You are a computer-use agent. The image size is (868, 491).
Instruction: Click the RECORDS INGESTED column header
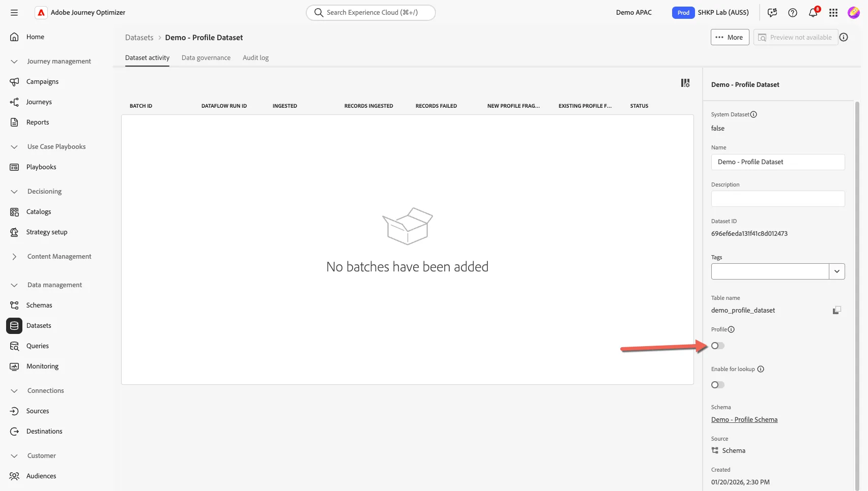click(368, 106)
